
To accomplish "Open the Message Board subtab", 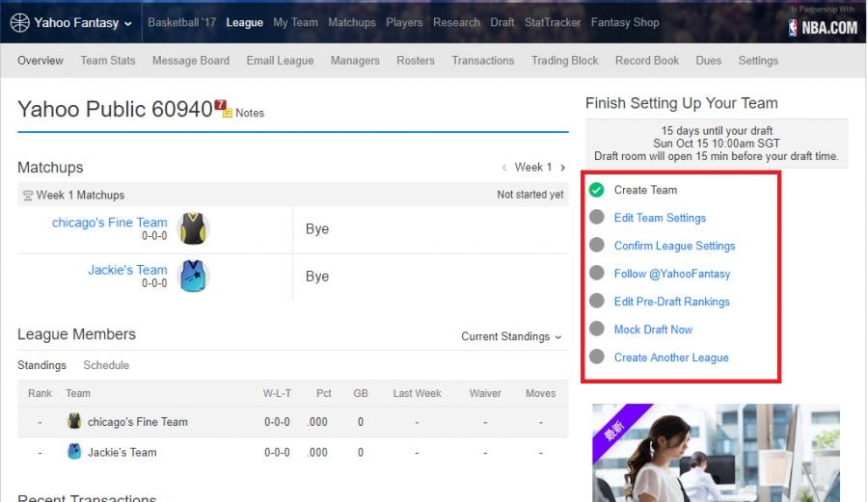I will click(191, 61).
